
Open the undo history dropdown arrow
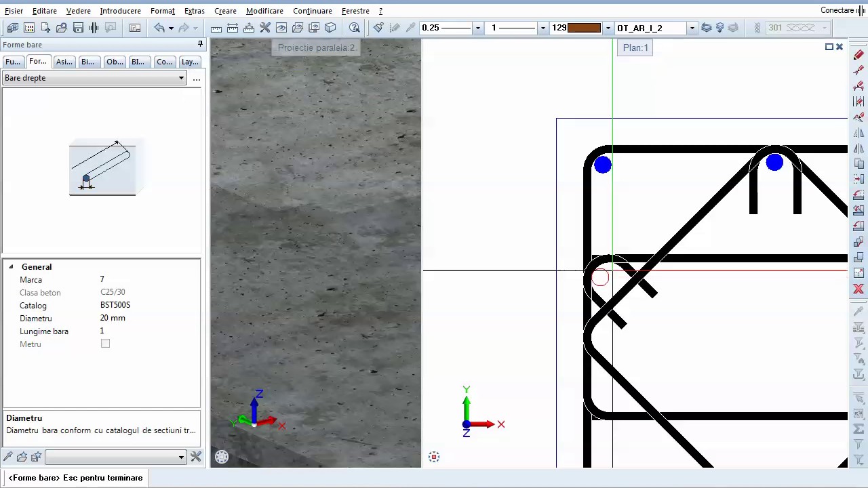[171, 28]
